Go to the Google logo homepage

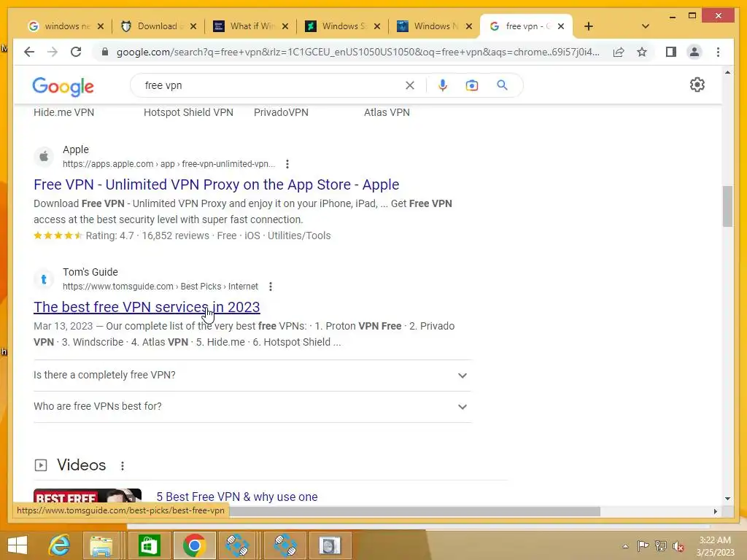[x=63, y=86]
